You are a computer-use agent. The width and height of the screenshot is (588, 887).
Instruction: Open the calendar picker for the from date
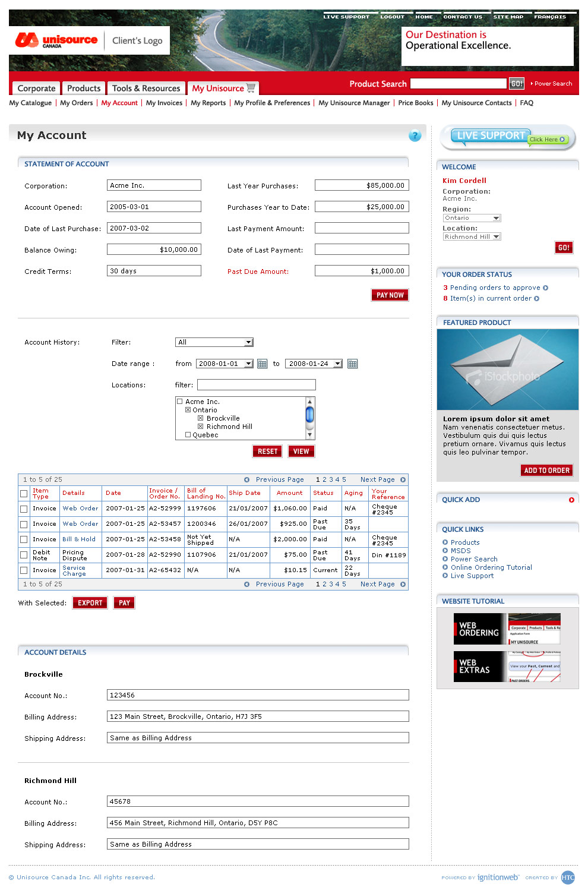point(262,364)
